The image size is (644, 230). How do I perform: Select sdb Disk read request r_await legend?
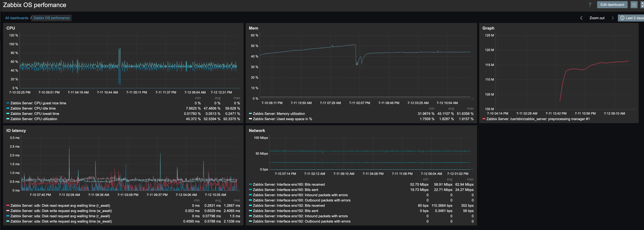click(x=60, y=205)
